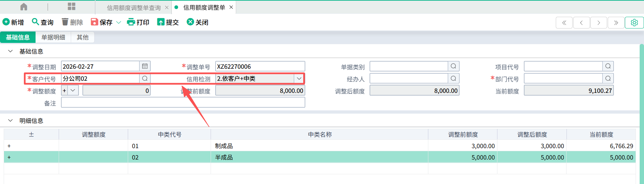The image size is (644, 184).
Task: Click the 关闭 close button
Action: (x=198, y=22)
